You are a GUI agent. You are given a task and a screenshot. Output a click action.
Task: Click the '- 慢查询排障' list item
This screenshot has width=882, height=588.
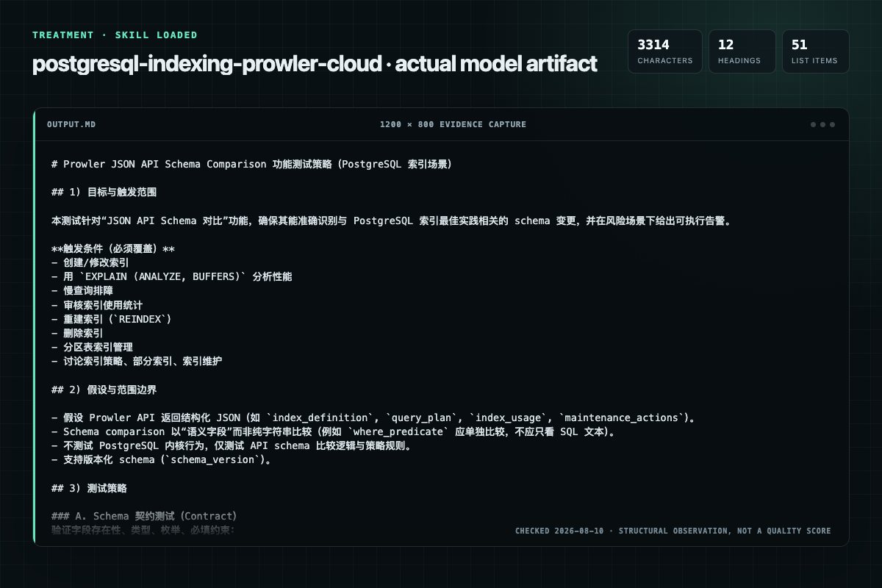tap(82, 290)
